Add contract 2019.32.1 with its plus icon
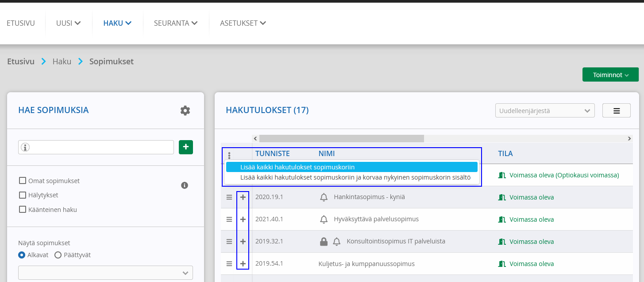 point(243,242)
